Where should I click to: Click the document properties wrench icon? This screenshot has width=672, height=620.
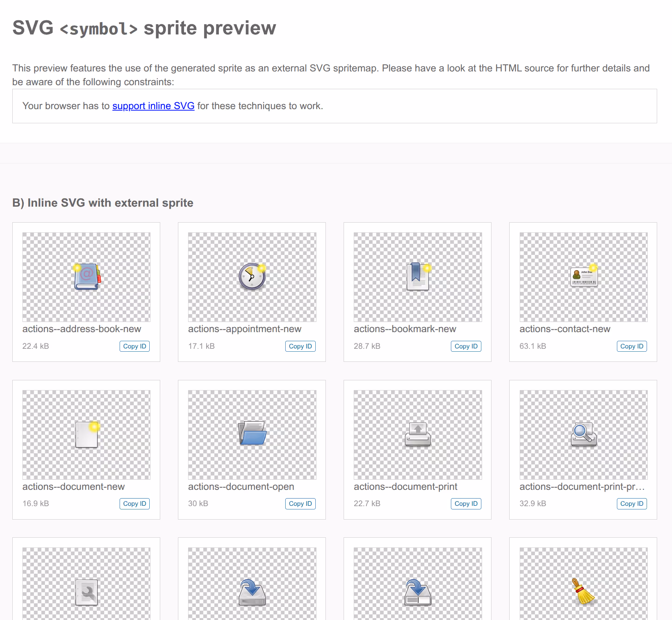tap(87, 592)
